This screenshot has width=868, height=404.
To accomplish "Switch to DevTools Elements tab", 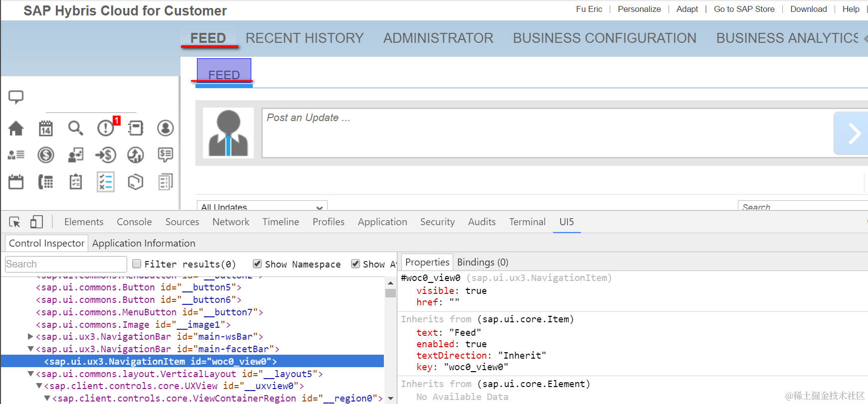I will [x=84, y=222].
